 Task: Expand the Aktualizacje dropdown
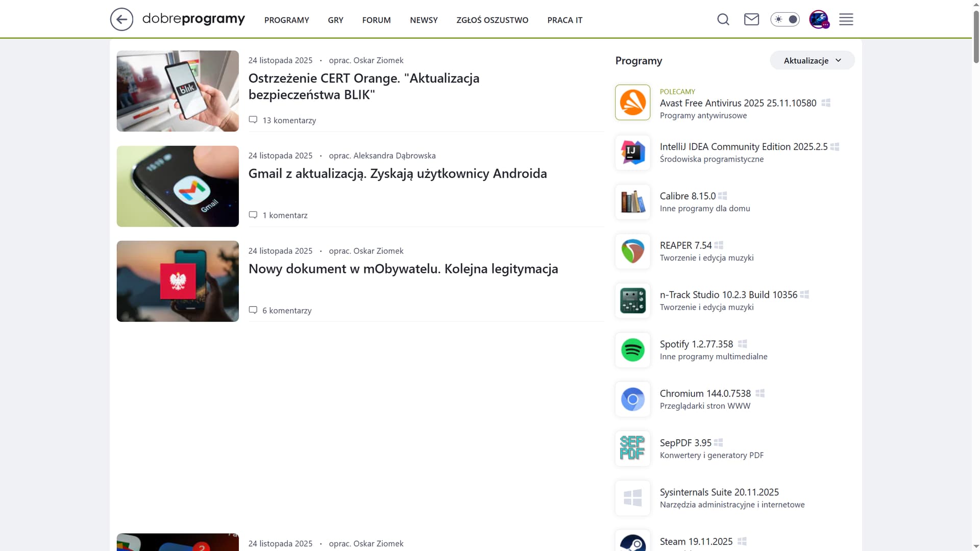coord(812,61)
